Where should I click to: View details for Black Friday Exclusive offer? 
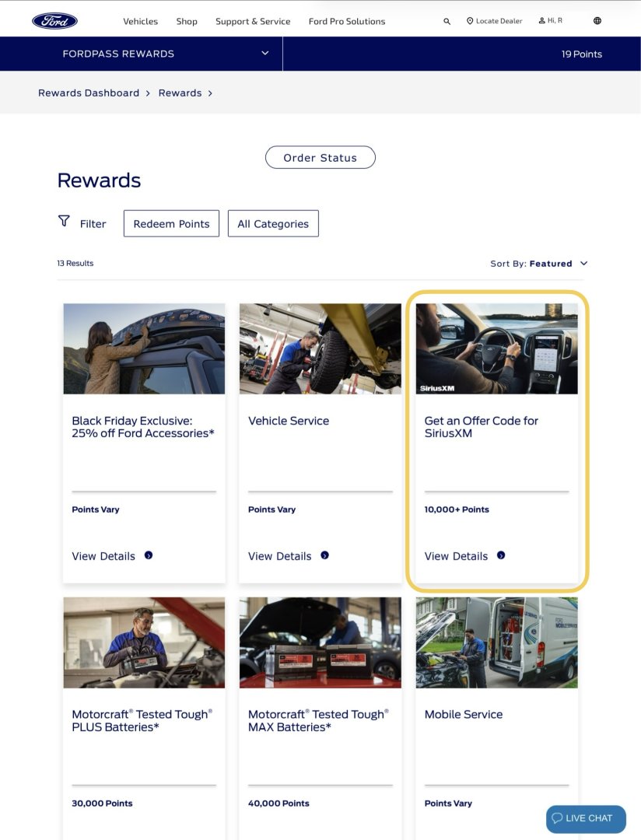pyautogui.click(x=103, y=556)
